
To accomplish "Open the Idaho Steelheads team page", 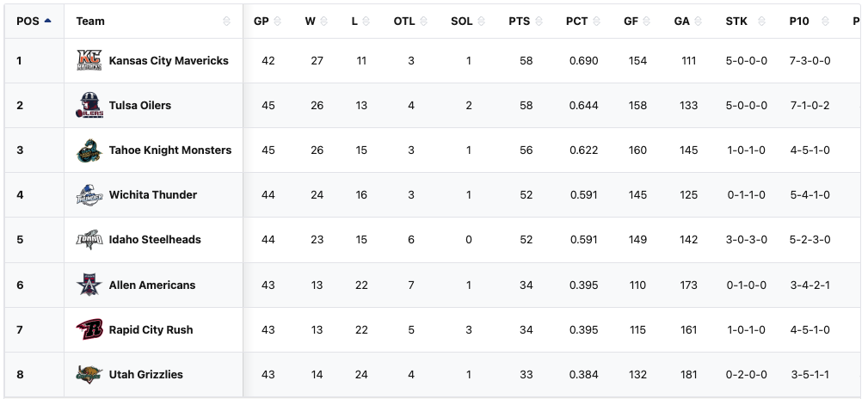I will coord(155,240).
